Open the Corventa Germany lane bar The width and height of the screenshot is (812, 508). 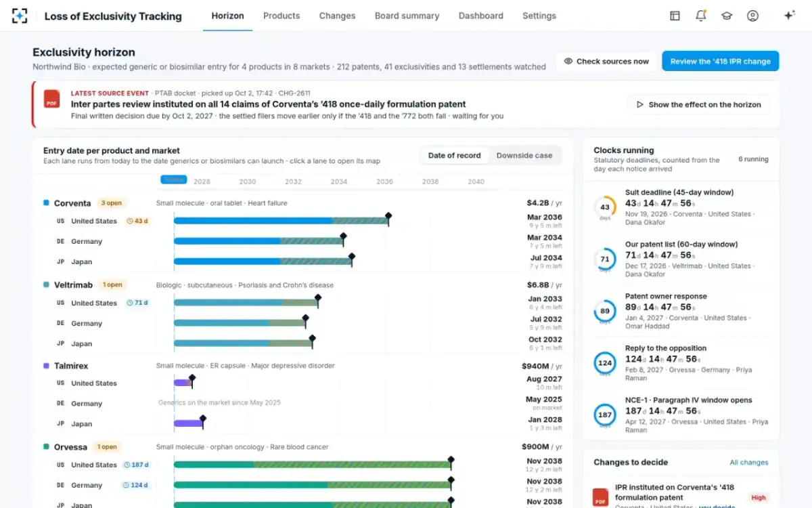(x=258, y=241)
